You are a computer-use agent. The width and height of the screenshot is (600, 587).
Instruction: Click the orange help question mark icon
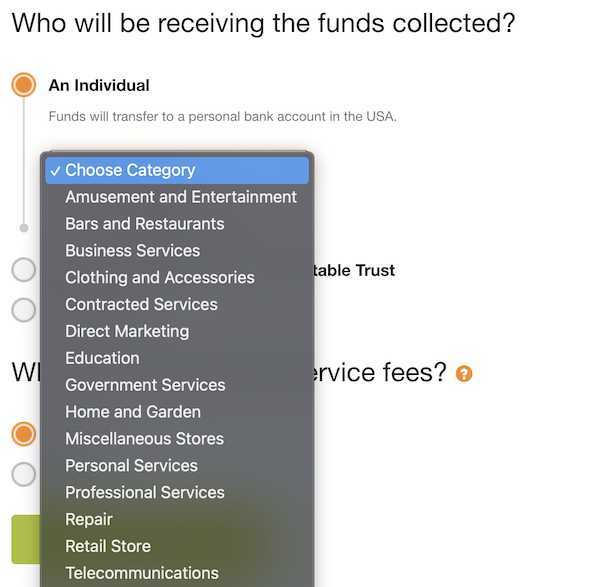pos(464,373)
